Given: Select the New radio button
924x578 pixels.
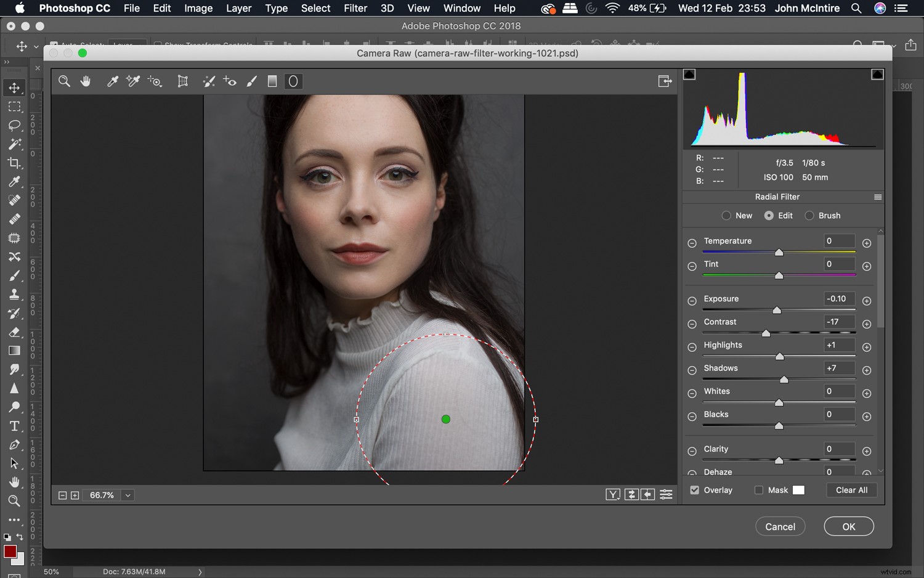Looking at the screenshot, I should click(x=726, y=215).
